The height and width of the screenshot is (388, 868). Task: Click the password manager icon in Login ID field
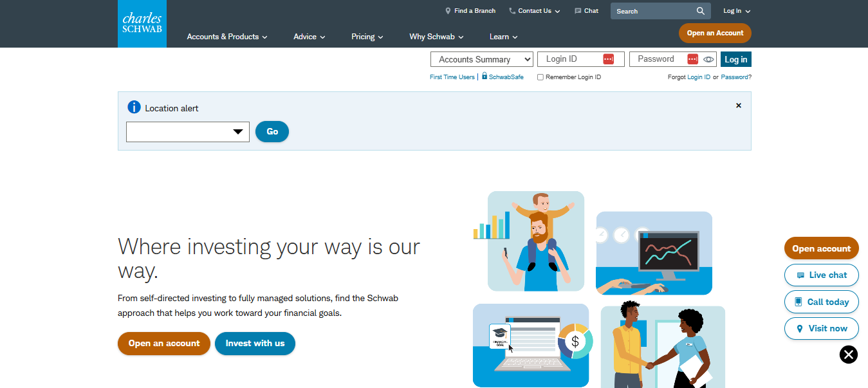[608, 59]
